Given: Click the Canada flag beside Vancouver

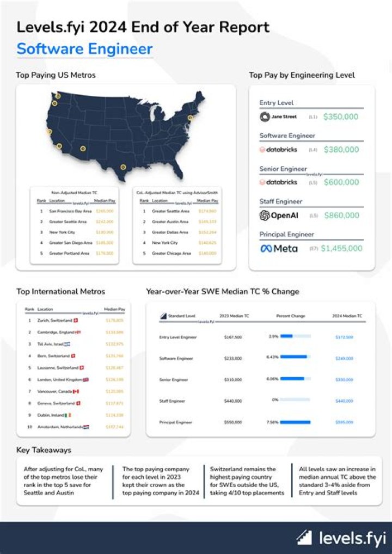Looking at the screenshot, I should (x=76, y=391).
